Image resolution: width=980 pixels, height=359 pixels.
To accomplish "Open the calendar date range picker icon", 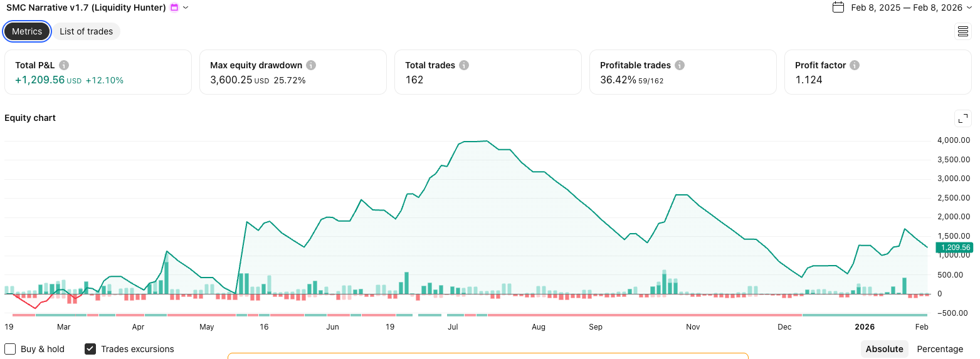I will click(x=838, y=8).
